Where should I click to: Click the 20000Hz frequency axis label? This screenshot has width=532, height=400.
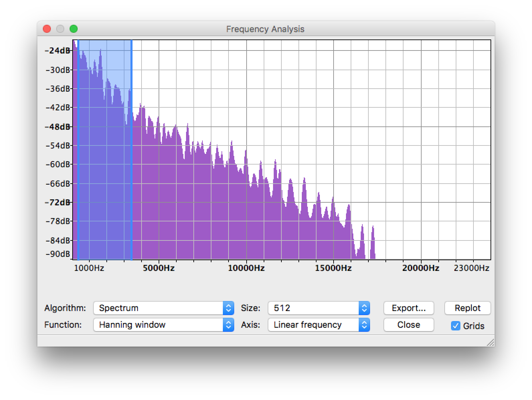tap(421, 268)
